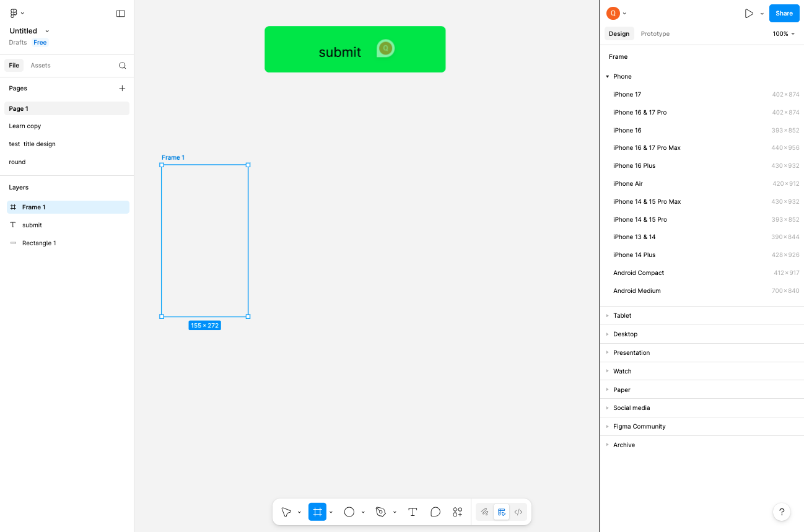Select the Move tool in toolbar
The width and height of the screenshot is (804, 532).
pos(286,512)
